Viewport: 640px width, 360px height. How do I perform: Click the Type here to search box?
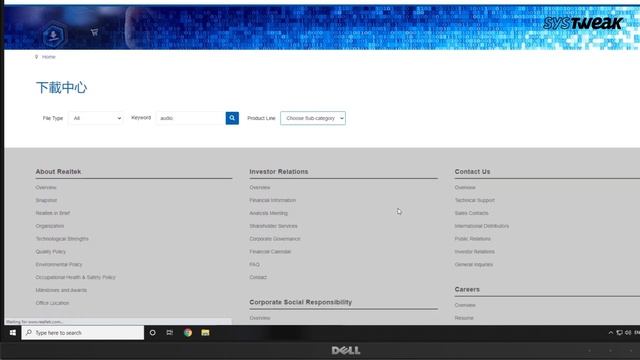82,333
